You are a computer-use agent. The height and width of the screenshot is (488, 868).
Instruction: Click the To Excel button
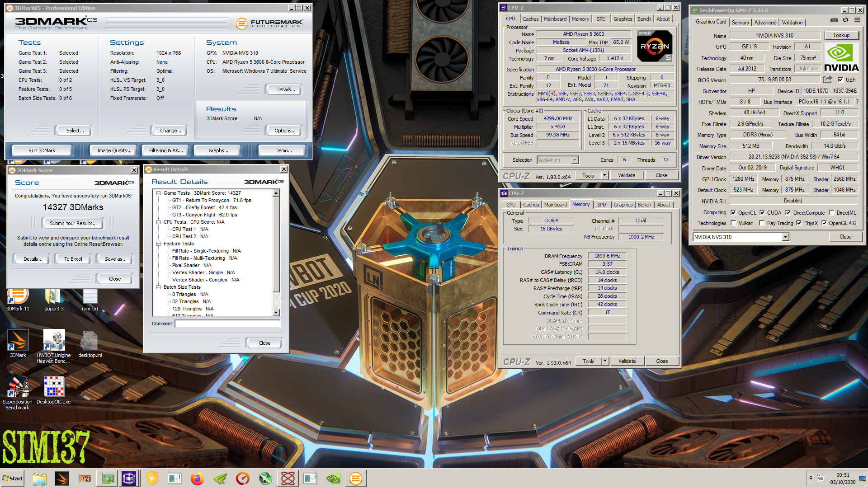click(73, 259)
